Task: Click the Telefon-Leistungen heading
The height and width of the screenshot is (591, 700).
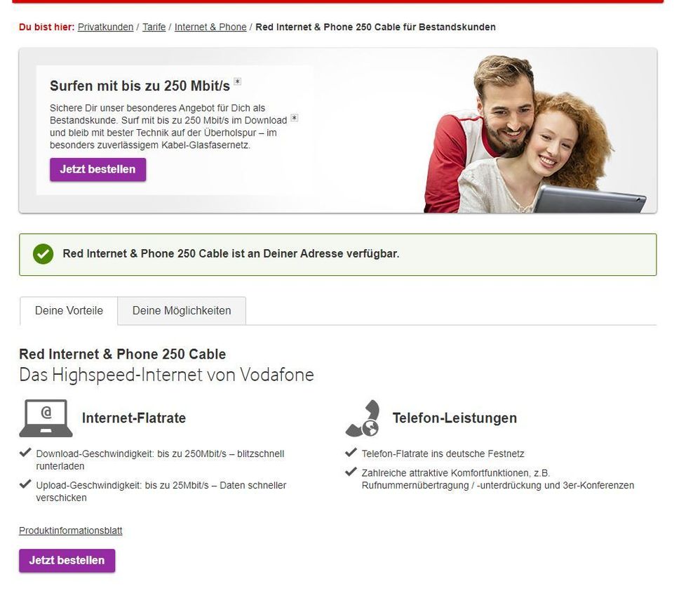Action: (455, 418)
